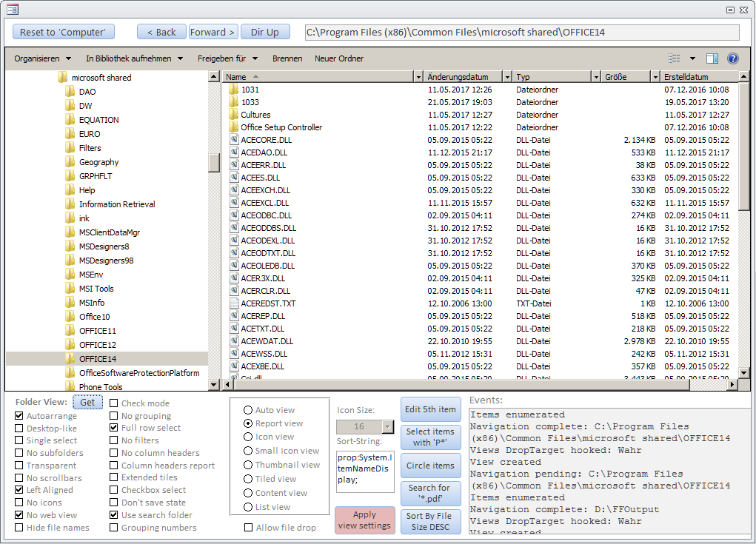This screenshot has width=756, height=544.
Task: Click the folder icon next to MSInfo
Action: point(70,303)
